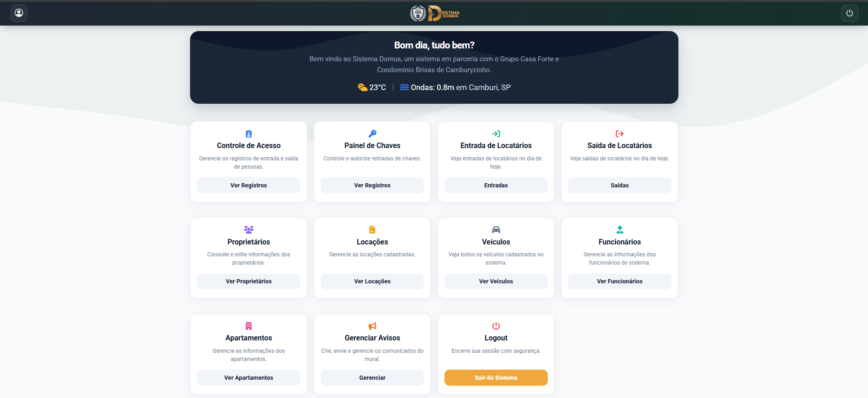Viewport: 868px width, 398px height.
Task: Open Ver Veículos
Action: tap(496, 281)
